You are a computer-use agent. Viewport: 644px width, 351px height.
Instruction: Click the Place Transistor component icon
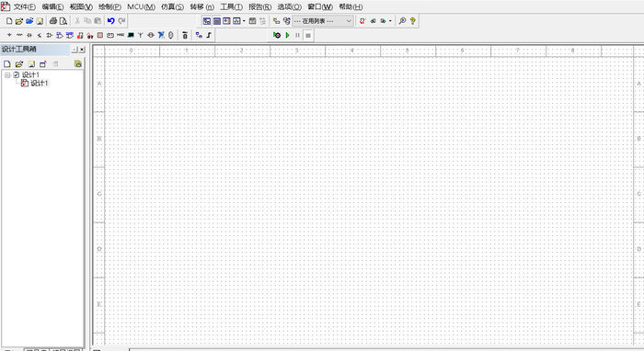[x=40, y=35]
